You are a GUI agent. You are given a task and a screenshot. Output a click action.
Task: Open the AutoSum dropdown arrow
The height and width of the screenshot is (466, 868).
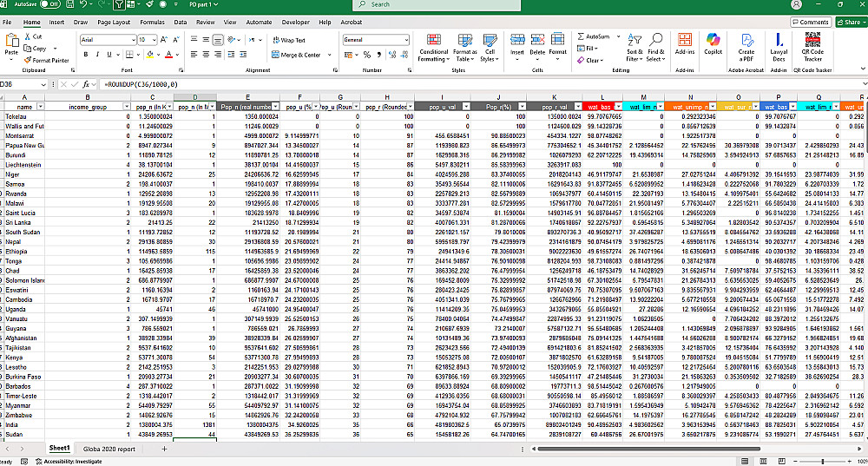tap(618, 36)
